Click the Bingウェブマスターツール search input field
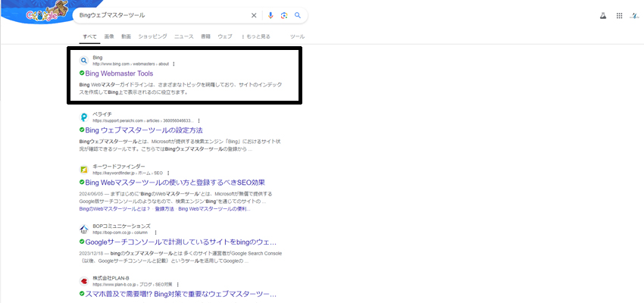This screenshot has width=644, height=303. 162,16
